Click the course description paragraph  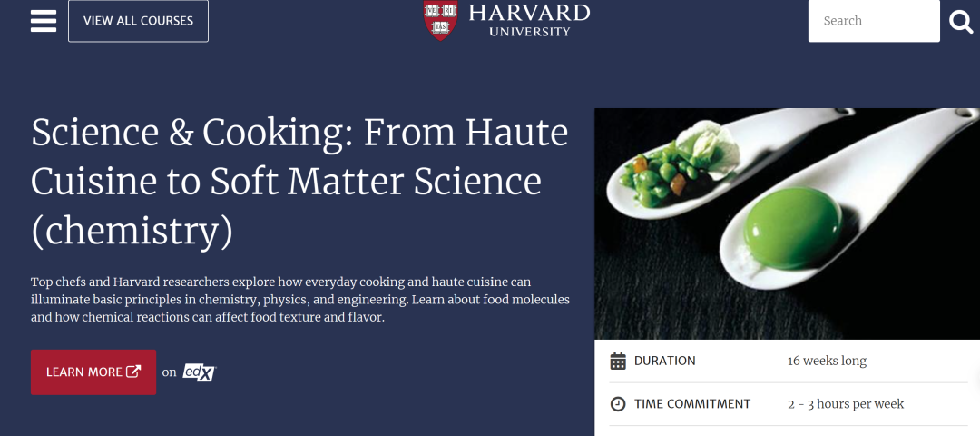299,299
